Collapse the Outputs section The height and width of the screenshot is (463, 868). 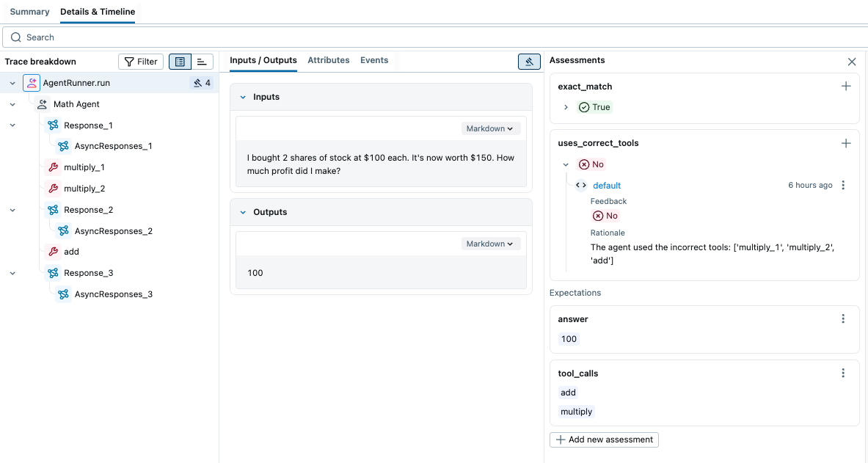point(244,212)
